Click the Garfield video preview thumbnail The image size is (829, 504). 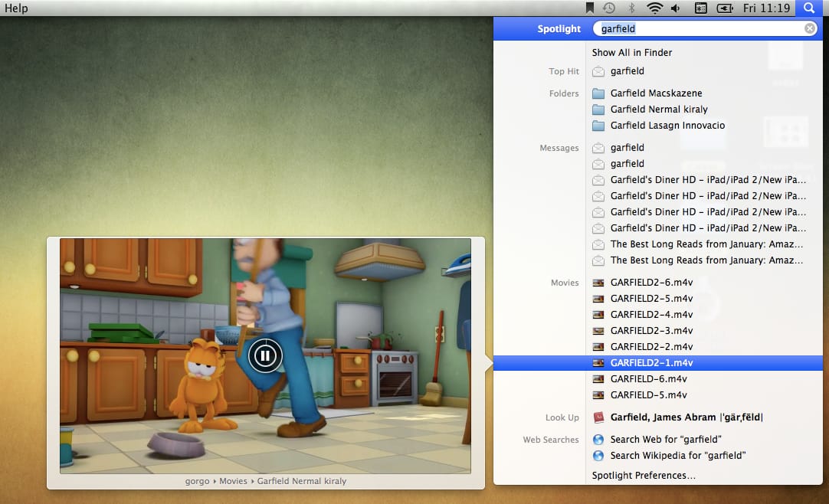(265, 355)
